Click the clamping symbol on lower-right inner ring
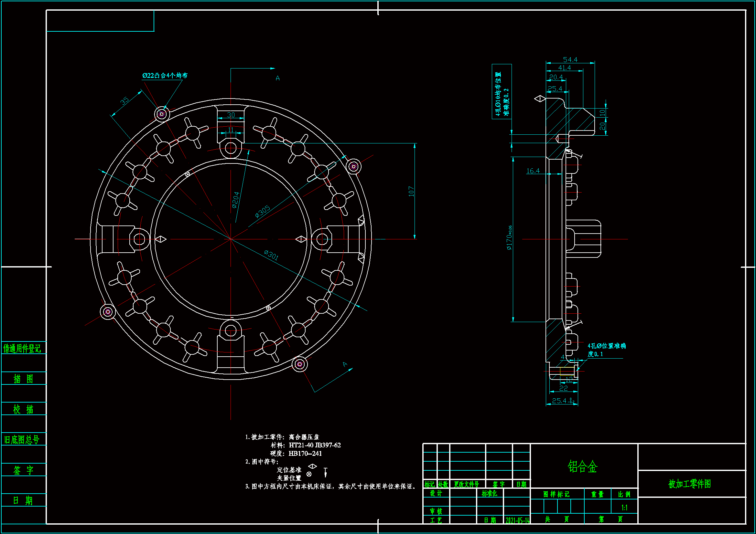Image resolution: width=756 pixels, height=534 pixels. click(268, 308)
